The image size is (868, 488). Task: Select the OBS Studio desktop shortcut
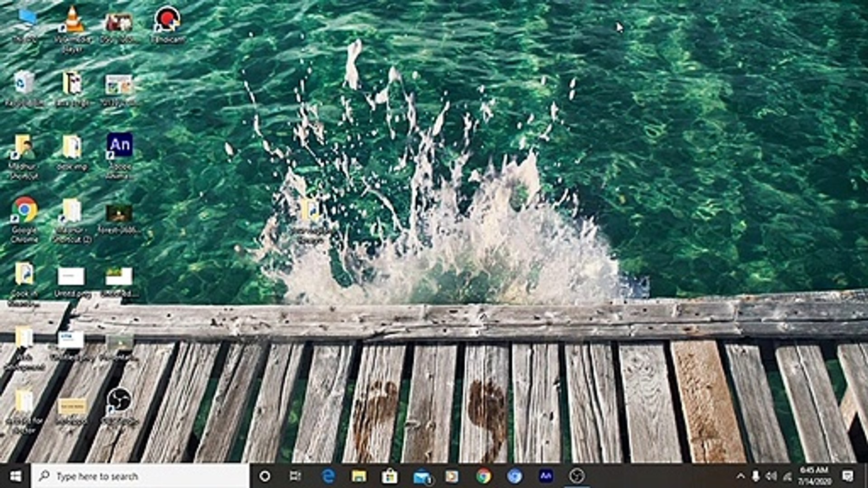(x=119, y=400)
